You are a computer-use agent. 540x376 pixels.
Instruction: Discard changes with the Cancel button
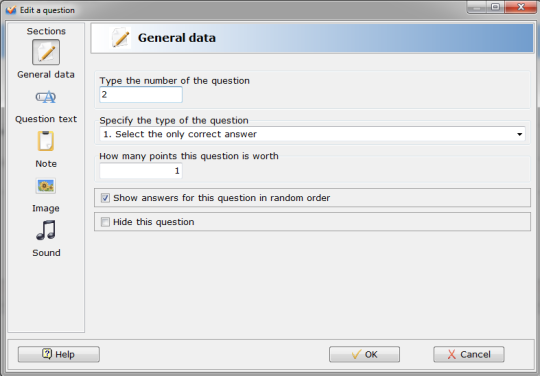(469, 354)
